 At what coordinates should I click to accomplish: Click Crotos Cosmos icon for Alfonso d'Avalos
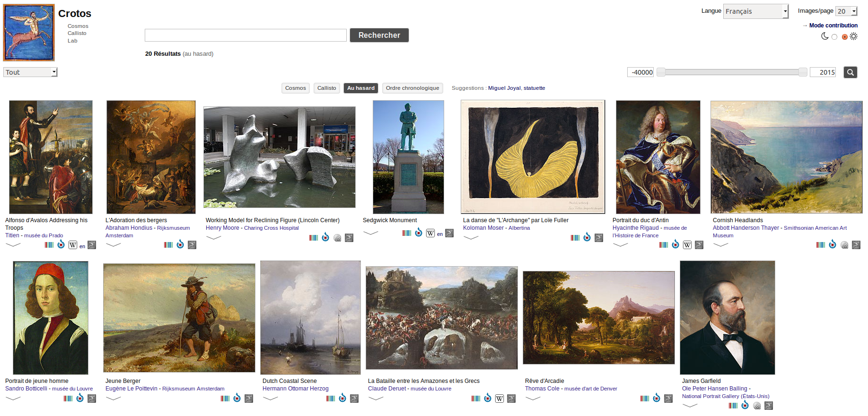(92, 245)
